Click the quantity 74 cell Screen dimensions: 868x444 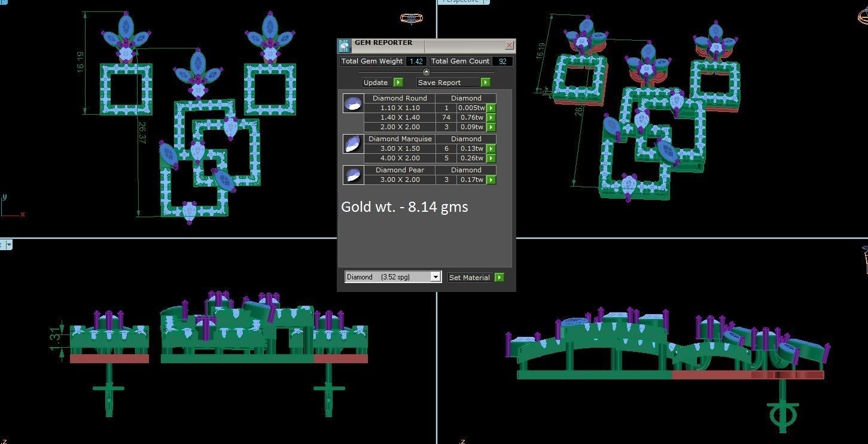click(x=446, y=117)
